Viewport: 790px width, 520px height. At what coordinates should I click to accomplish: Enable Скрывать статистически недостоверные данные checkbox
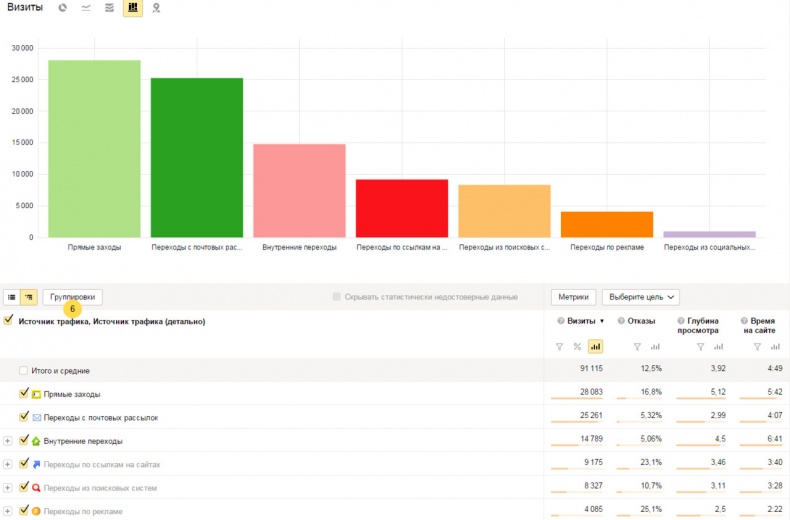(337, 297)
